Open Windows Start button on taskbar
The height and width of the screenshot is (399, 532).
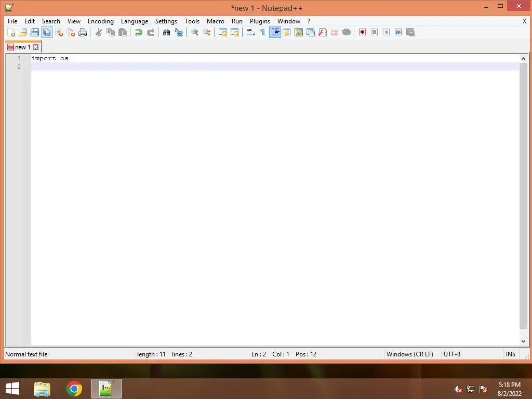tap(12, 389)
